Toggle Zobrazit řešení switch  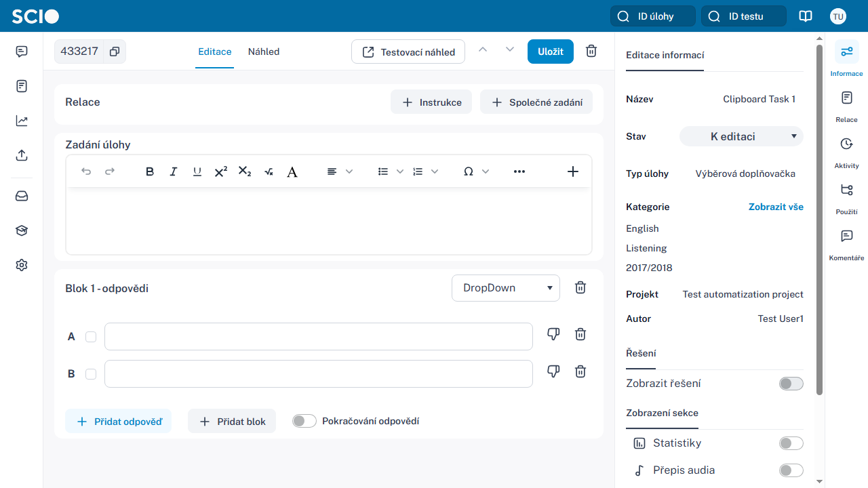point(791,384)
